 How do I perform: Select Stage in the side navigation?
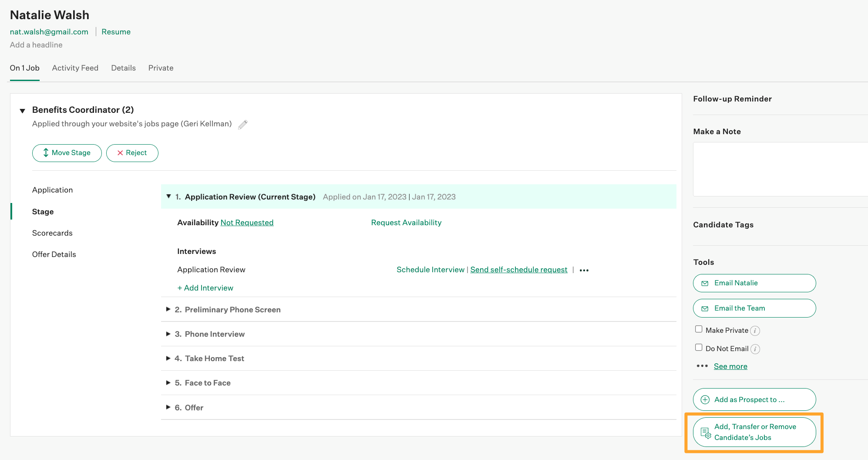(x=43, y=212)
